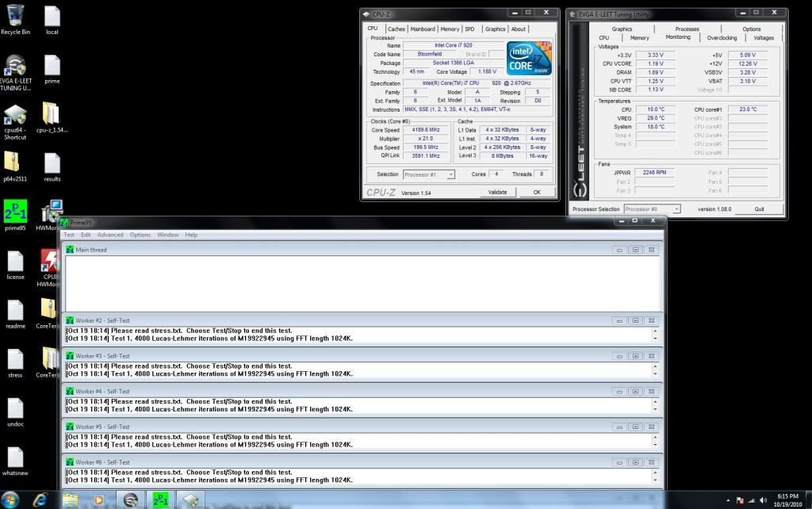Open the Overclocking tab in E-LEET
The height and width of the screenshot is (509, 812).
[x=722, y=38]
